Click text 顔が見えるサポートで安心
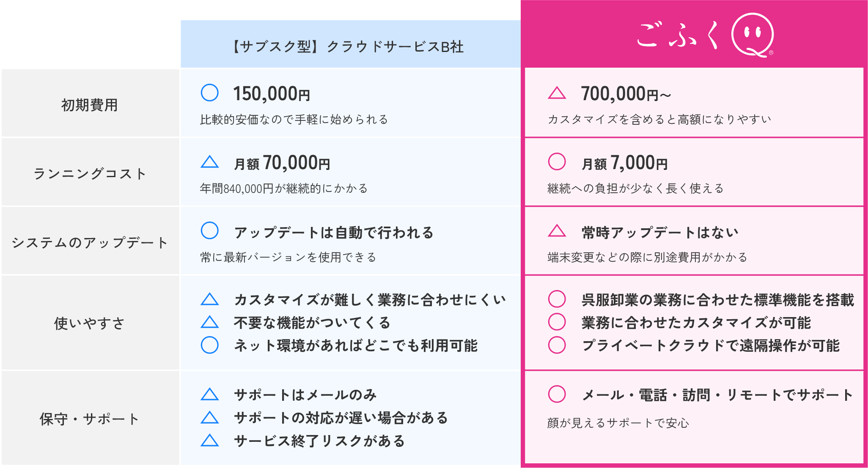 [x=618, y=423]
